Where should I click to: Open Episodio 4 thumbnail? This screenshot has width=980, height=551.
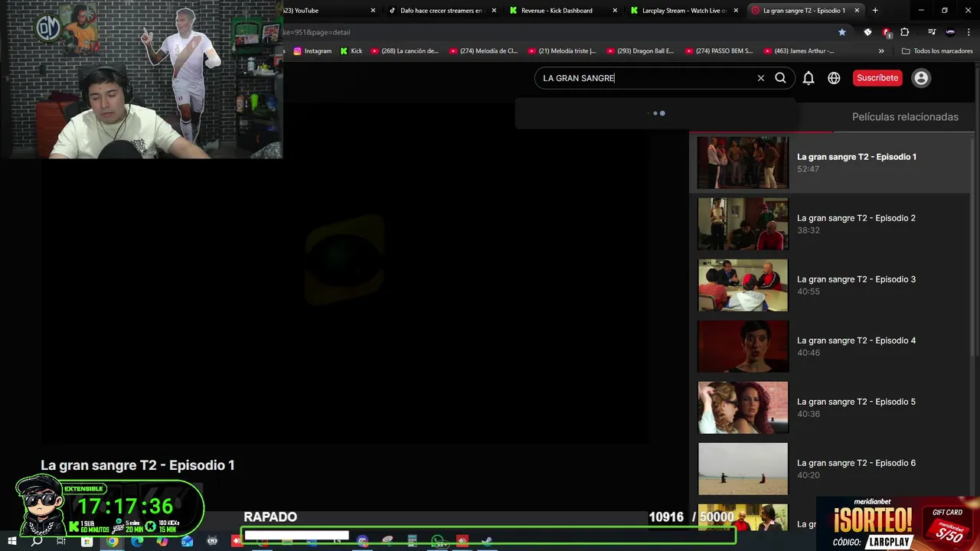[743, 346]
